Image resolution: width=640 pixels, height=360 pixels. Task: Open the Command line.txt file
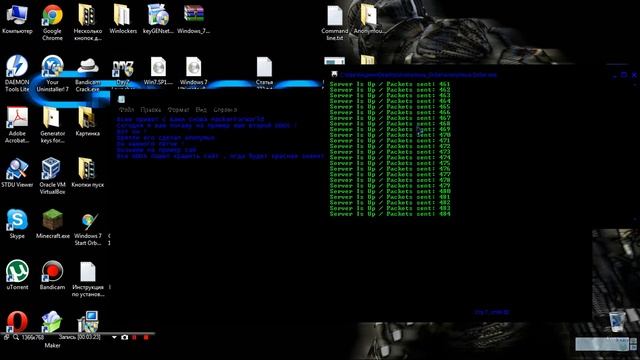[335, 22]
